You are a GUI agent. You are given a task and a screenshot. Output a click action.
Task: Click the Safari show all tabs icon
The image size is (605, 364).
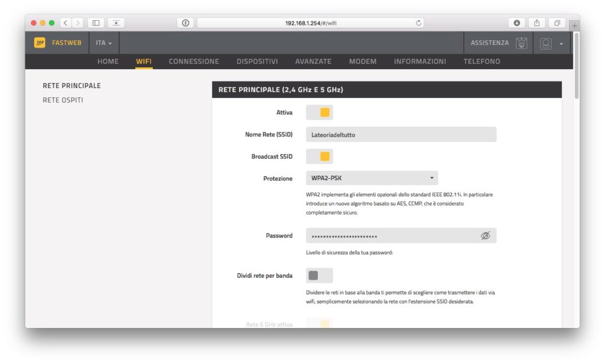(556, 22)
